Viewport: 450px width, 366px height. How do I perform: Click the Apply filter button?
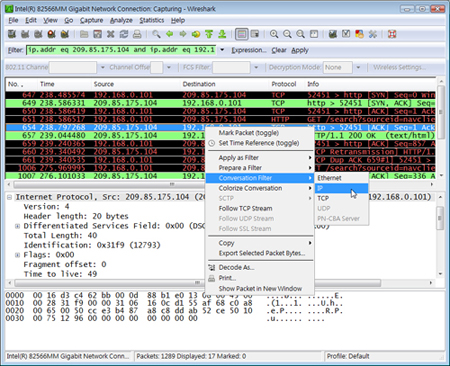click(300, 50)
